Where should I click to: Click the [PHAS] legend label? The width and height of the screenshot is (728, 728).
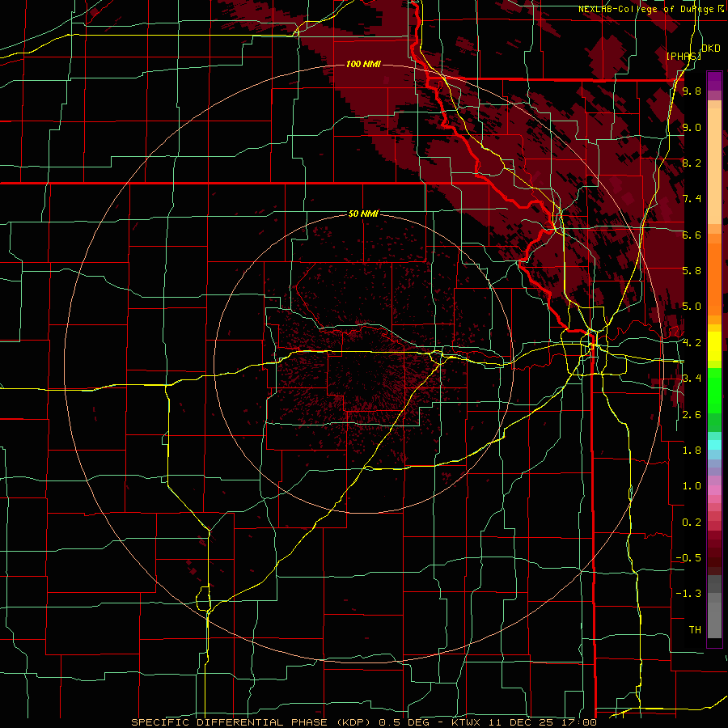(684, 56)
